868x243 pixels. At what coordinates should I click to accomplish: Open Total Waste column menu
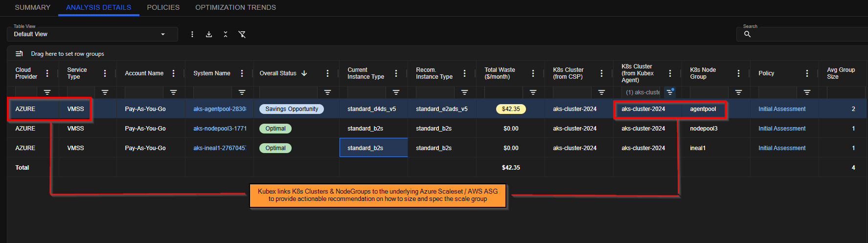(533, 73)
